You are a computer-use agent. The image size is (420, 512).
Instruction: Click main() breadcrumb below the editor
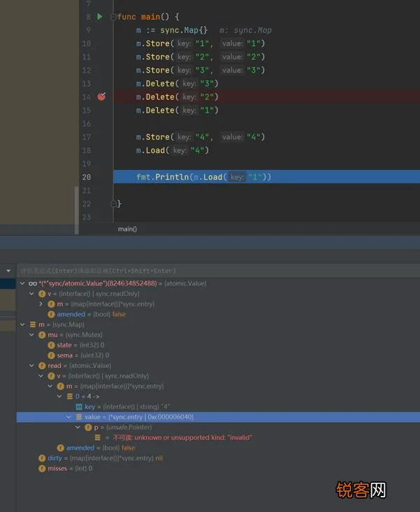point(127,229)
